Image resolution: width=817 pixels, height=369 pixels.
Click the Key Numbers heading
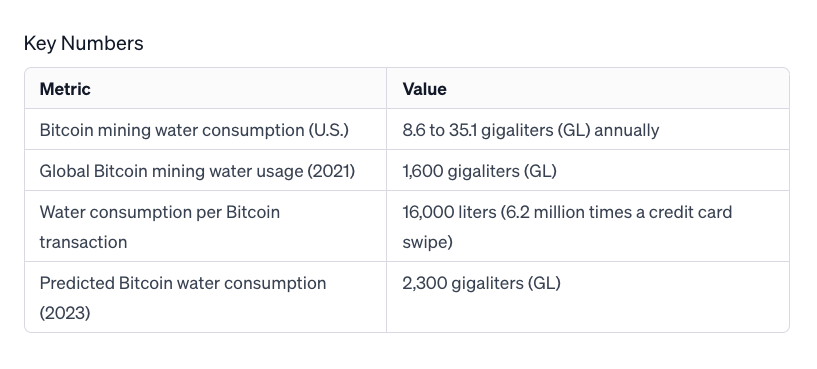coord(83,43)
